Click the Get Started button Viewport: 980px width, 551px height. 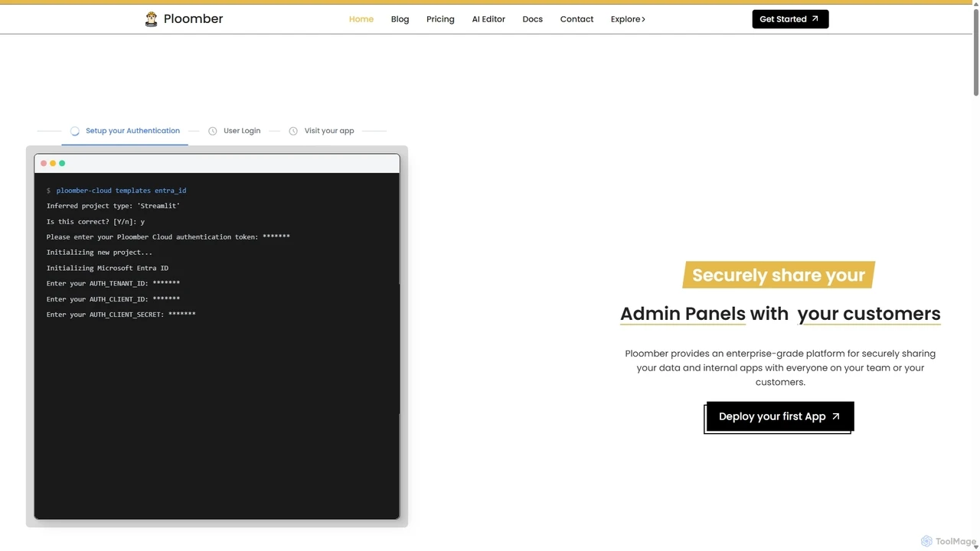point(790,19)
